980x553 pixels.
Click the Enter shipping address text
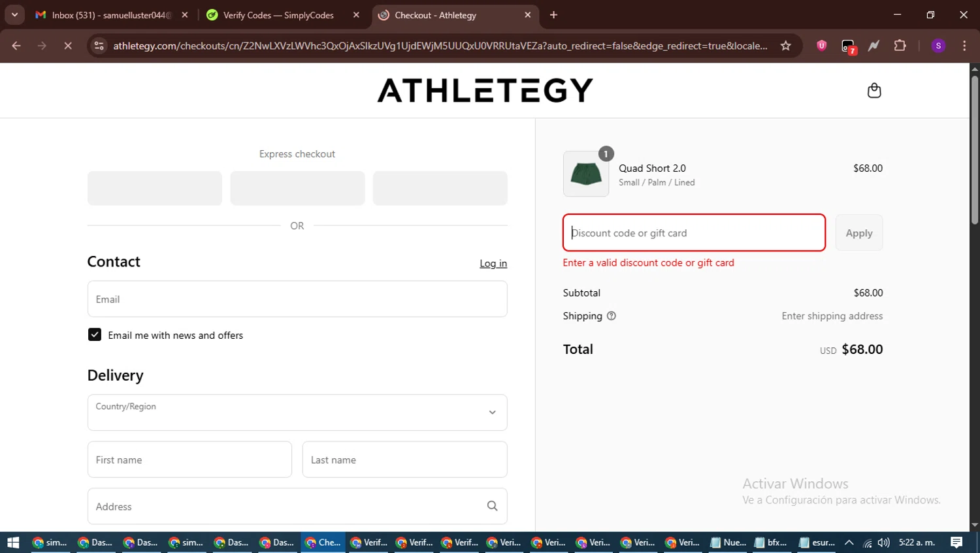tap(832, 316)
